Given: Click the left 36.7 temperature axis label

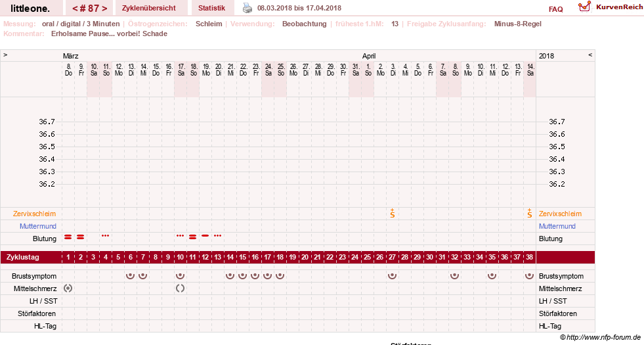Looking at the screenshot, I should point(47,122).
